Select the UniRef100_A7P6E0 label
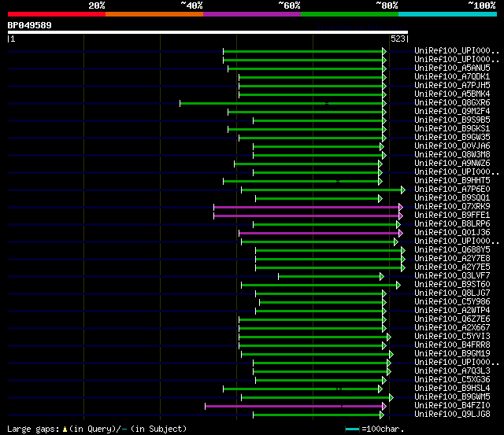 (x=452, y=190)
